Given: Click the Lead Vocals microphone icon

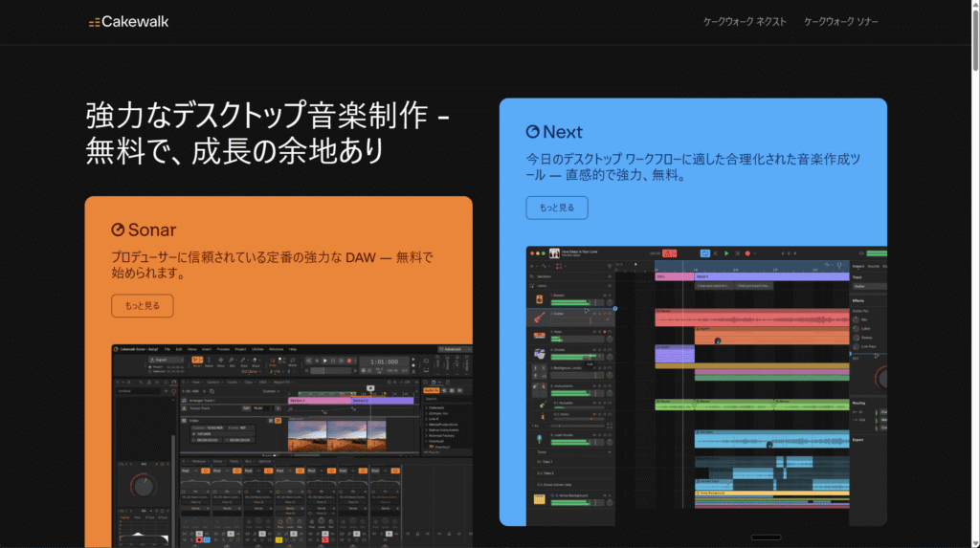Looking at the screenshot, I should coord(540,436).
